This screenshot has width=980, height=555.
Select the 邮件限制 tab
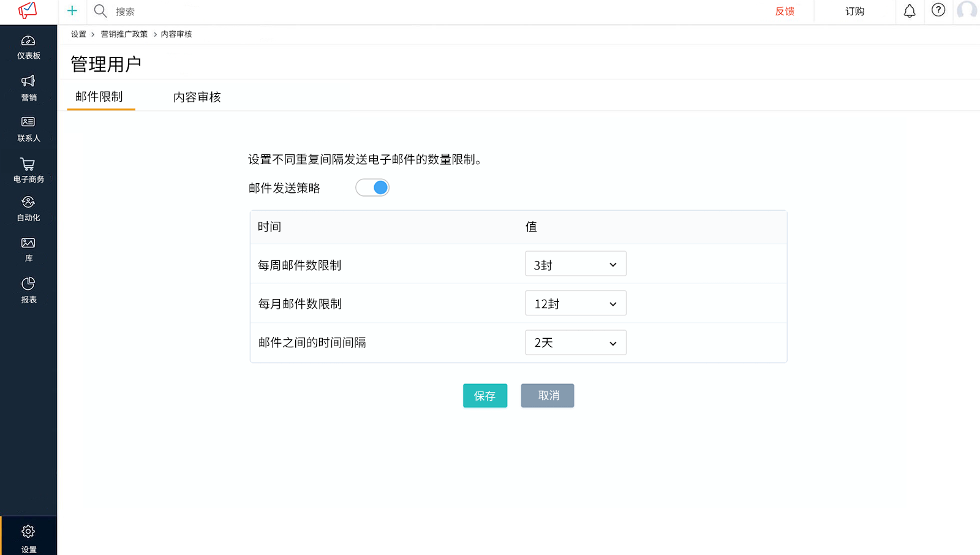coord(99,97)
